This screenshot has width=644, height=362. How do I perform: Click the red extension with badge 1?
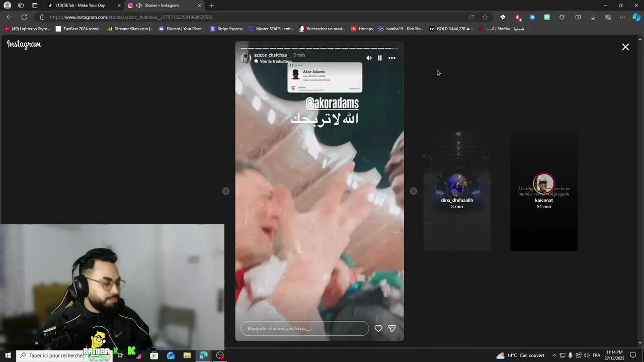[x=518, y=18]
